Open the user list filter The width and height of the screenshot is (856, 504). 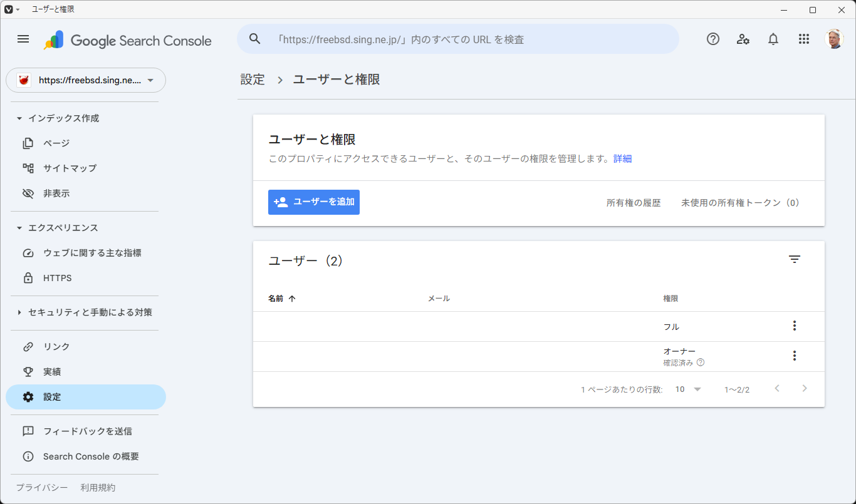[795, 259]
